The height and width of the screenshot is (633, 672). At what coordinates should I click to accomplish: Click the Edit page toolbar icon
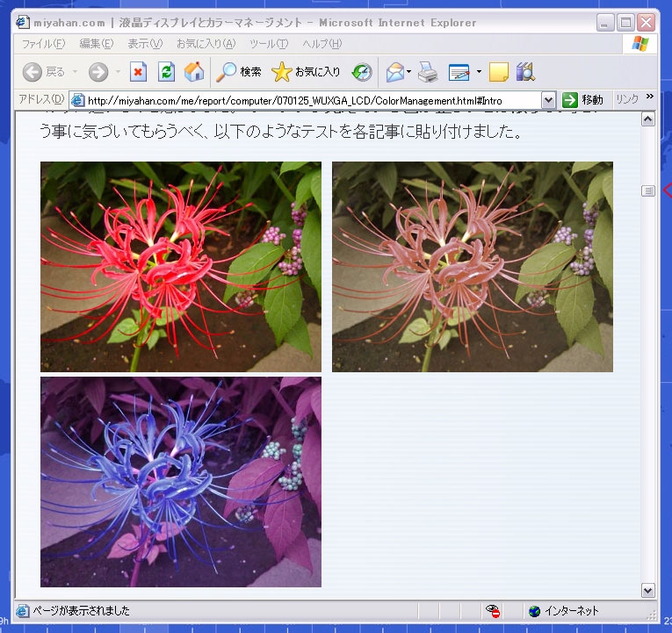coord(459,71)
